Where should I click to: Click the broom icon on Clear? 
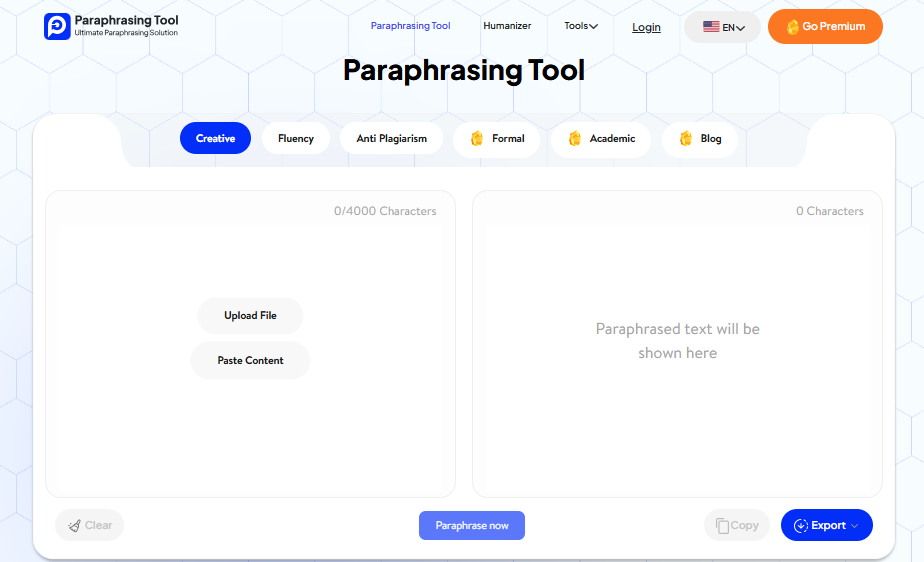tap(74, 525)
